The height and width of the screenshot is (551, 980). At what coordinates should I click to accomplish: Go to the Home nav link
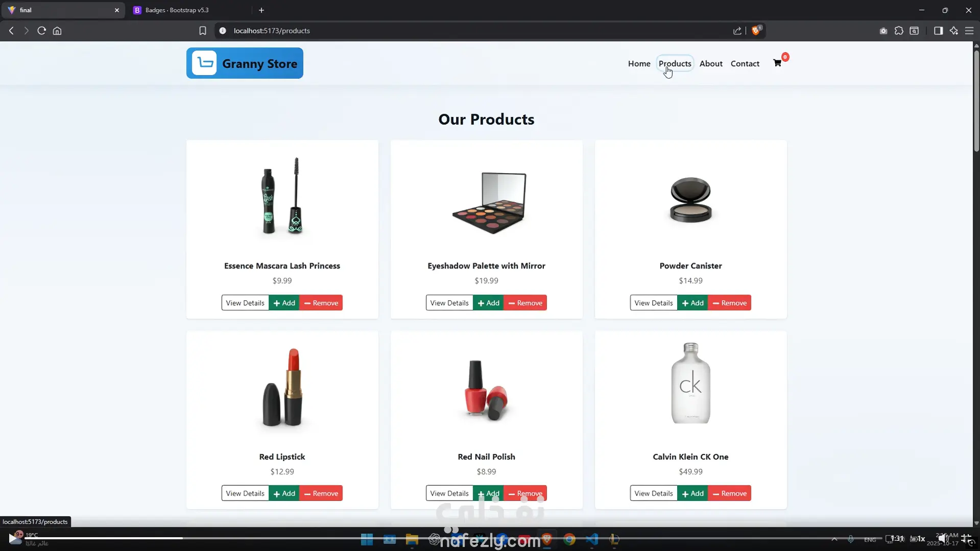pyautogui.click(x=639, y=63)
